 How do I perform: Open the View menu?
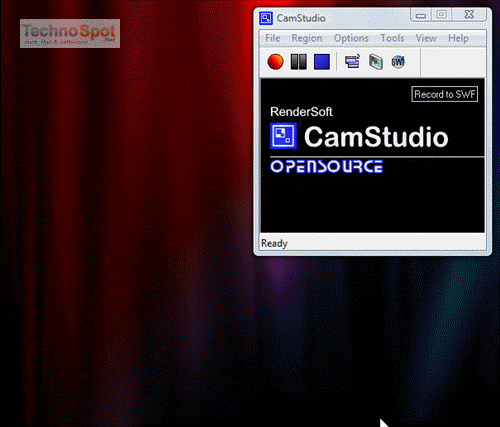pos(426,38)
